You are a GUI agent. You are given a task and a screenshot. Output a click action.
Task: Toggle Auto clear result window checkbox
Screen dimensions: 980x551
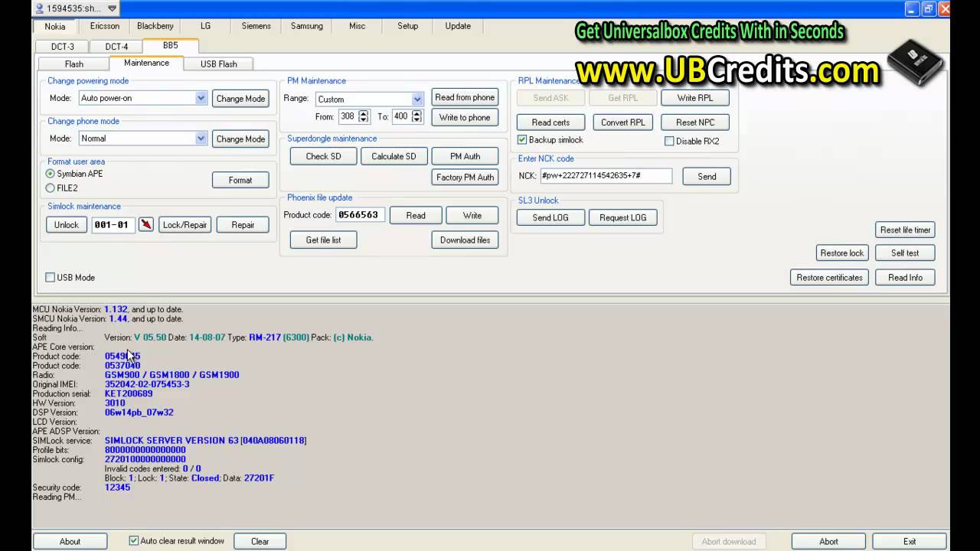[134, 541]
